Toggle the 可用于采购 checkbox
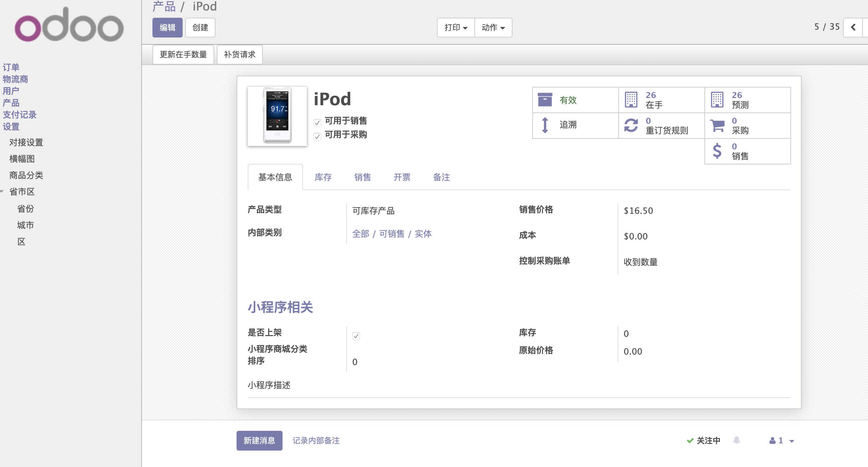This screenshot has height=467, width=868. pos(317,136)
